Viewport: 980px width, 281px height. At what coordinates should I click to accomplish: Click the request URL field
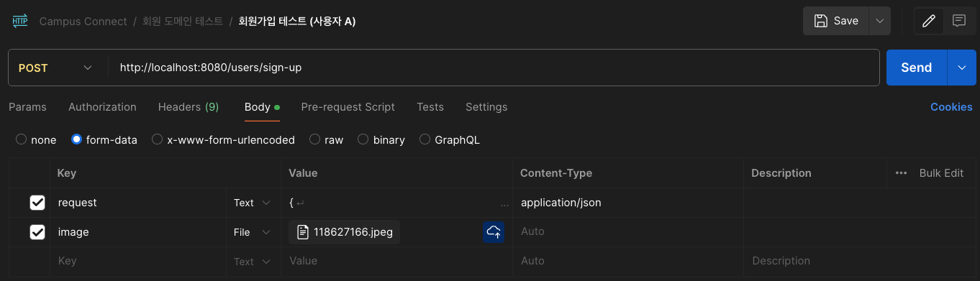pos(494,68)
